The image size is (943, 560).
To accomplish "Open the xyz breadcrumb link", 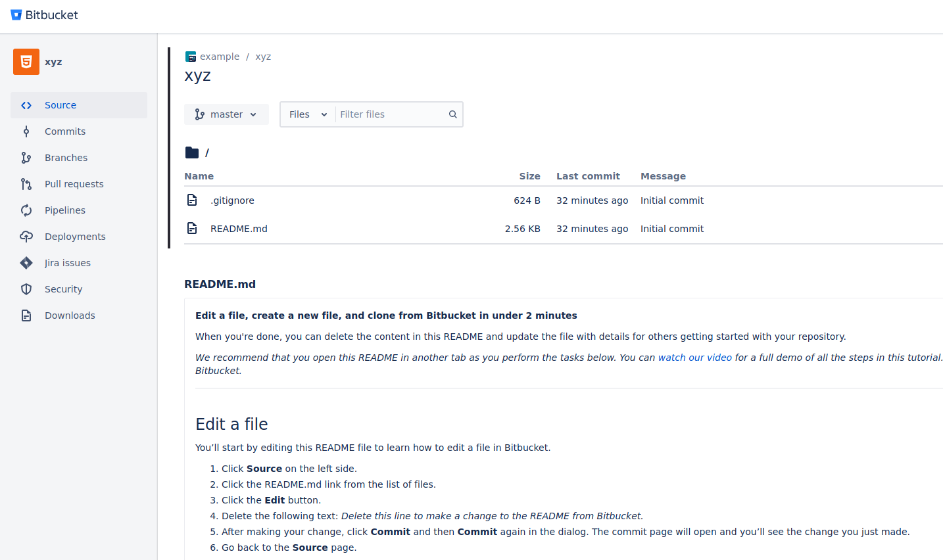I will [263, 57].
